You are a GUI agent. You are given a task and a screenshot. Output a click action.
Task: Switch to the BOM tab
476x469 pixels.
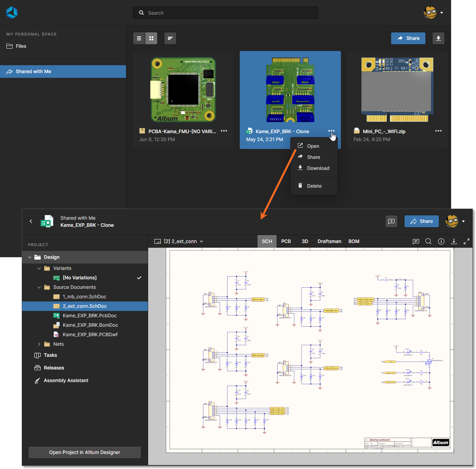(x=354, y=241)
